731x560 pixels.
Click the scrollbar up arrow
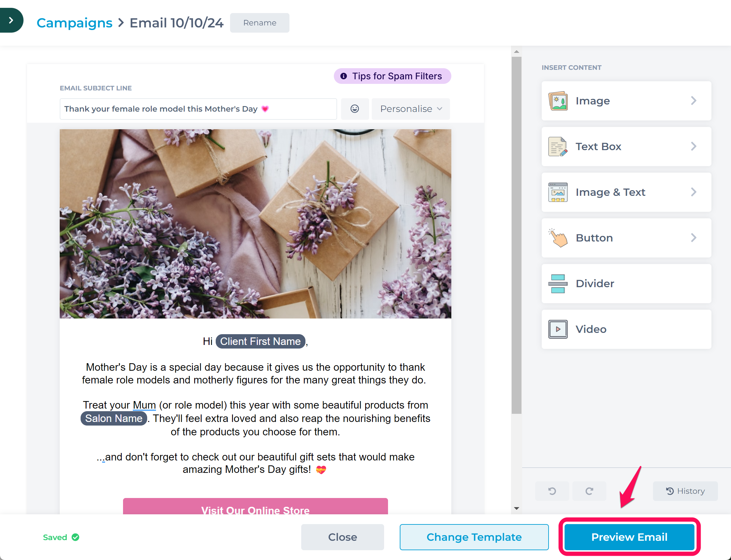(x=517, y=52)
